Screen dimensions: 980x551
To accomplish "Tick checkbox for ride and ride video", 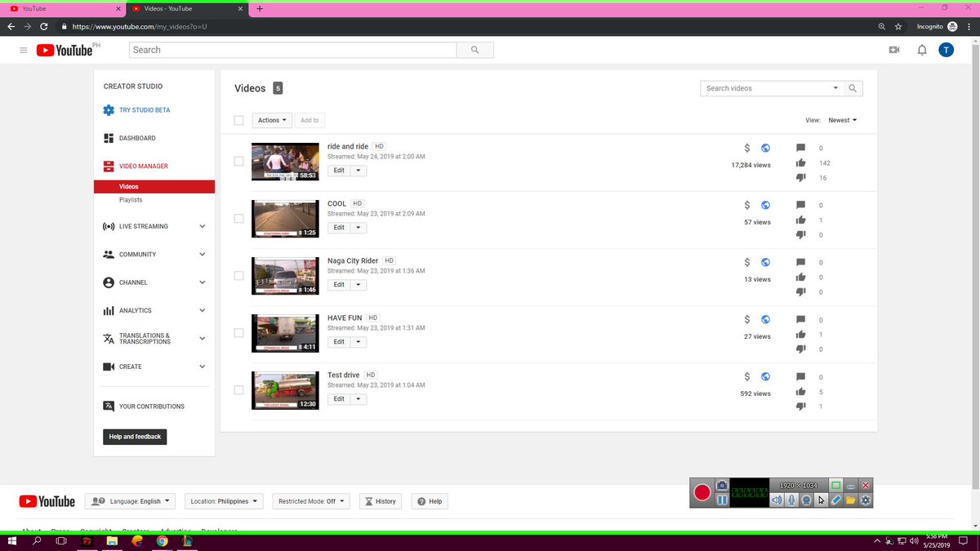I will (238, 161).
